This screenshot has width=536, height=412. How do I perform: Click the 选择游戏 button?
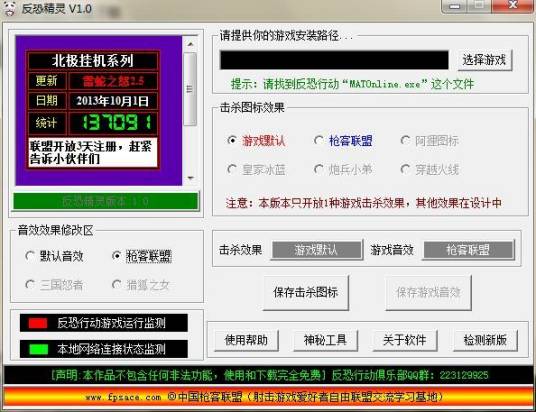point(485,60)
